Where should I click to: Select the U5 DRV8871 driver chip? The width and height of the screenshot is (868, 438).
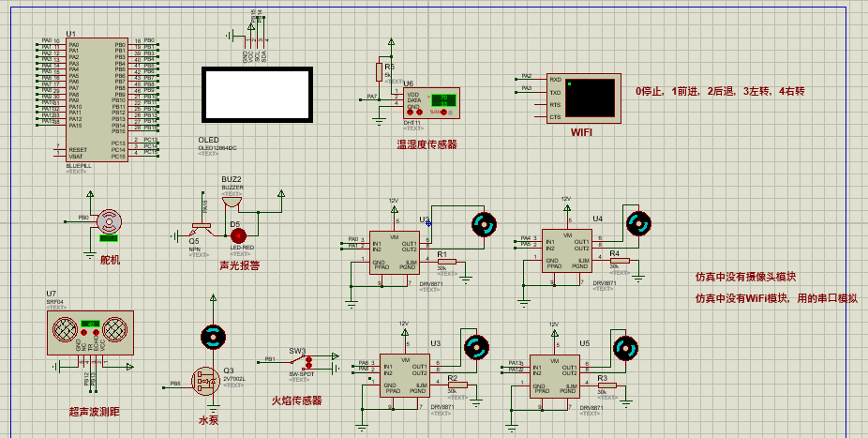point(555,376)
